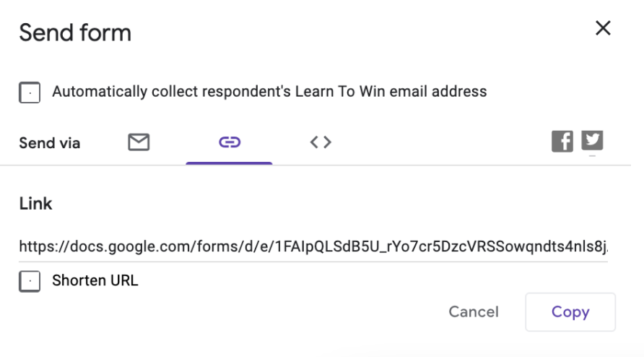Cancel sending the form

(474, 311)
